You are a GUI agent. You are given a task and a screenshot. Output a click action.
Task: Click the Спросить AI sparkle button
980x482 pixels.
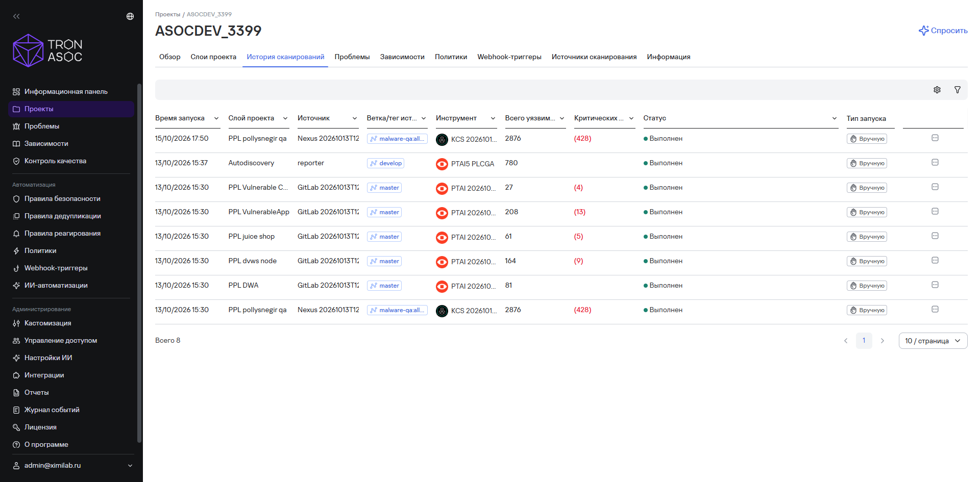[943, 31]
